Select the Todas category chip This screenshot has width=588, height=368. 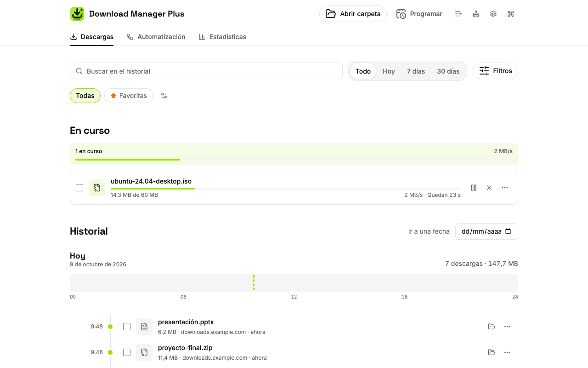85,96
